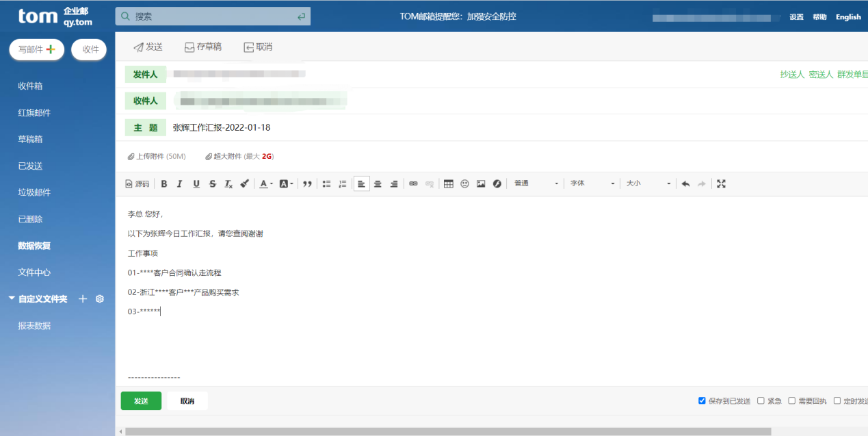This screenshot has height=436, width=868.
Task: Expand the 大小 font size dropdown
Action: [x=648, y=183]
